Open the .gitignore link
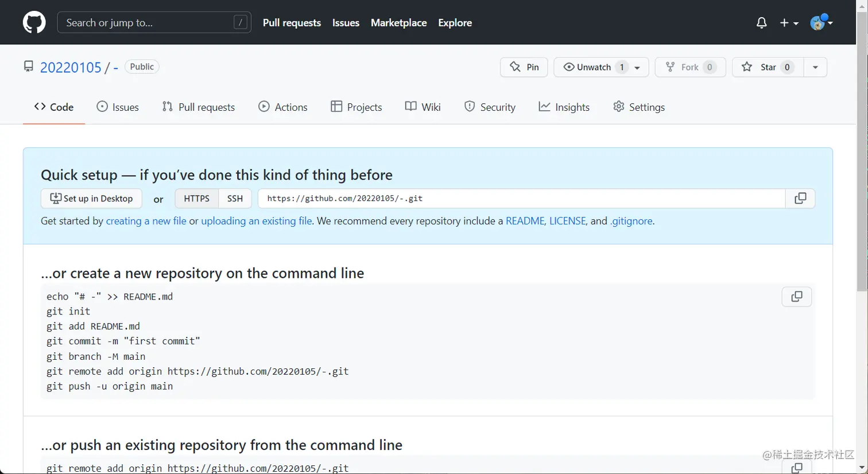This screenshot has width=868, height=474. (631, 221)
